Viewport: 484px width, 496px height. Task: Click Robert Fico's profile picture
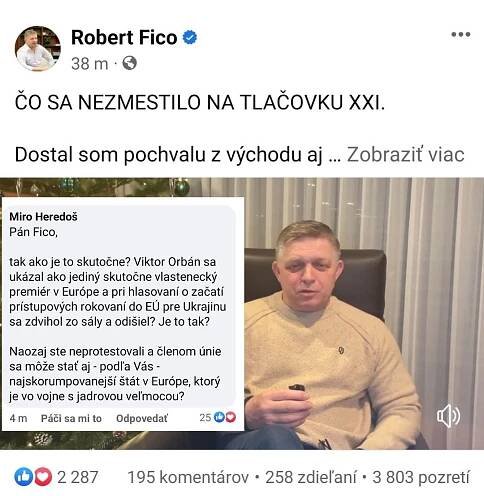pos(38,49)
